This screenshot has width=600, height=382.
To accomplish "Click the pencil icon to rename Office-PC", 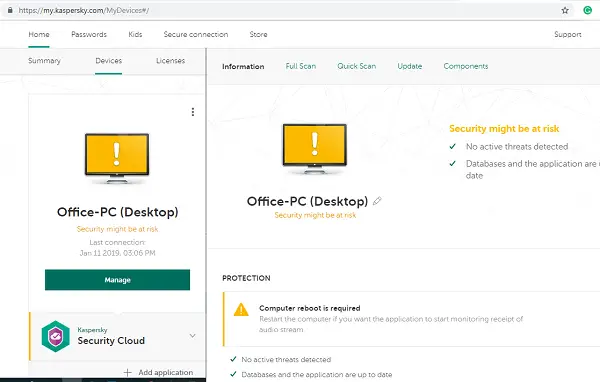I will point(377,201).
